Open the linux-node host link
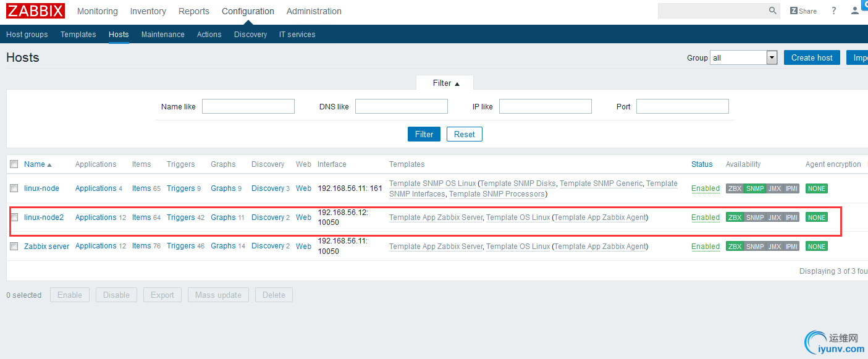868x359 pixels. [x=41, y=188]
